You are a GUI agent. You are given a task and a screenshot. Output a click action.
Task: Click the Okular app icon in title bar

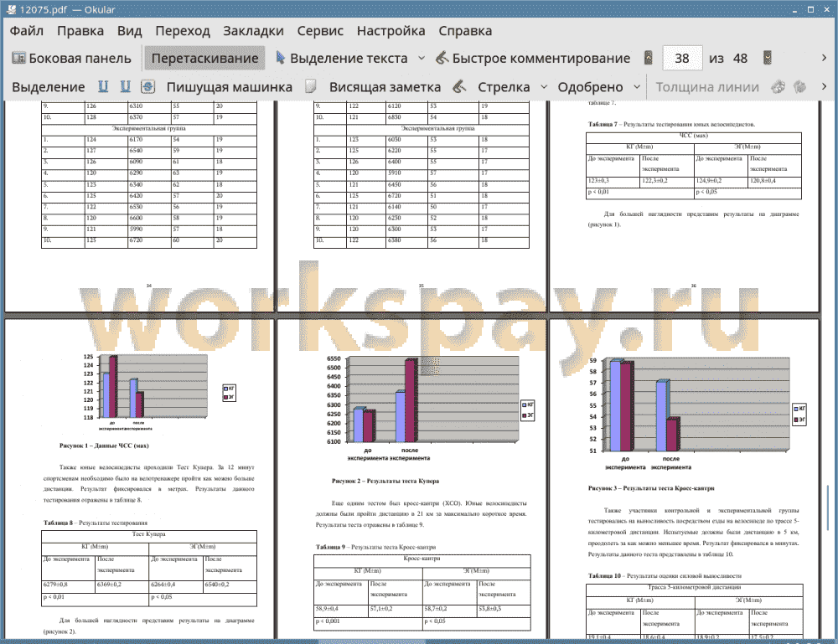point(11,9)
